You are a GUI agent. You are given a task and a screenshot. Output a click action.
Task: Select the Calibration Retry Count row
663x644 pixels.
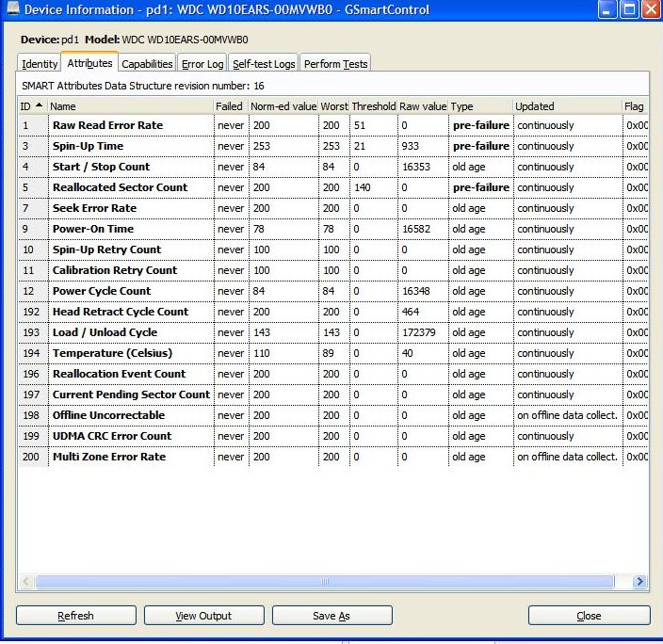click(333, 270)
